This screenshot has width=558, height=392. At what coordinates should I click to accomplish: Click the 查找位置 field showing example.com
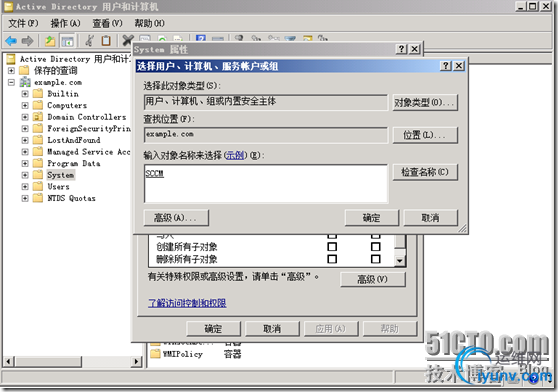click(266, 135)
